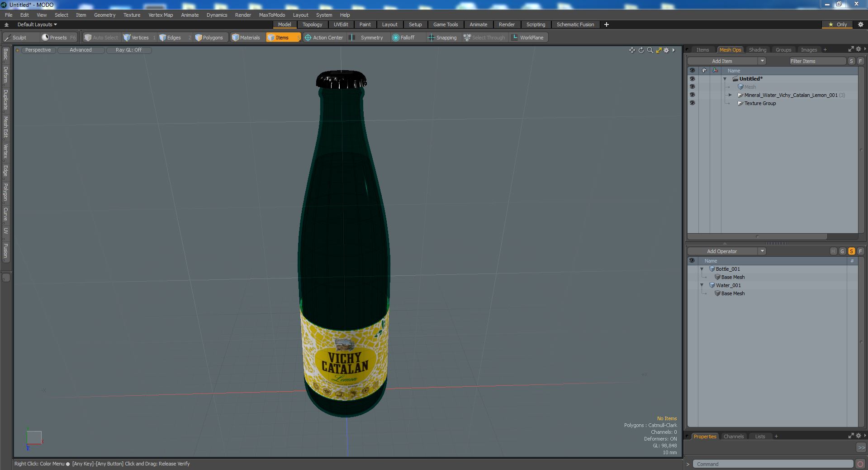868x470 pixels.
Task: Click the F filter button next to Filter Items
Action: [x=860, y=61]
